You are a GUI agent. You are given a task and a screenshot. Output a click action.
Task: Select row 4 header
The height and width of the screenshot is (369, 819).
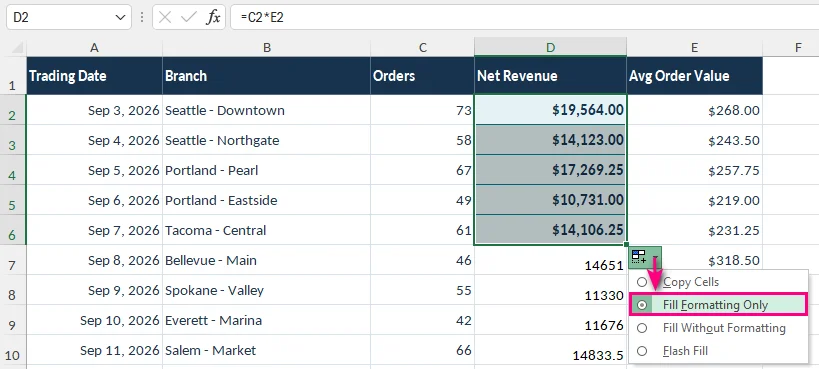point(13,170)
